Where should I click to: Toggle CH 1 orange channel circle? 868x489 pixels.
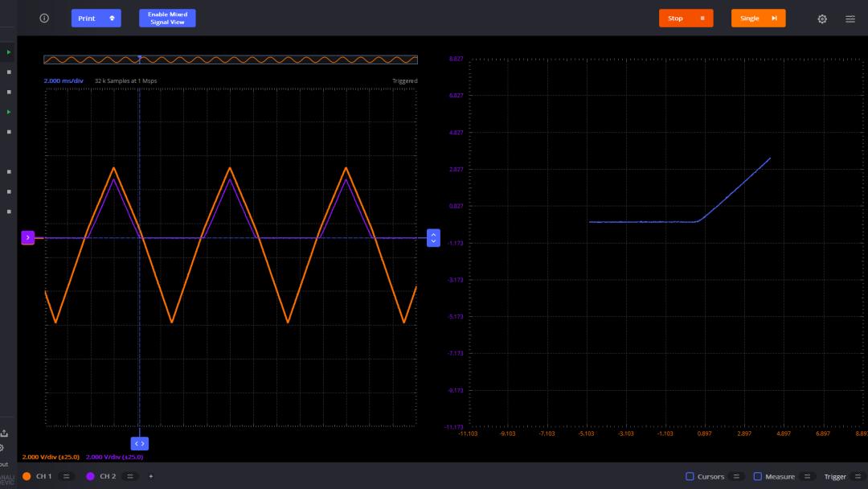tap(27, 476)
